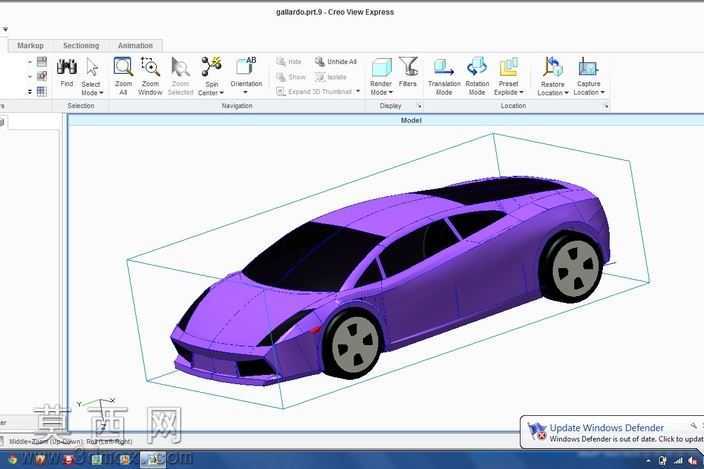Switch to the Markup tab
The height and width of the screenshot is (469, 704).
tap(31, 45)
